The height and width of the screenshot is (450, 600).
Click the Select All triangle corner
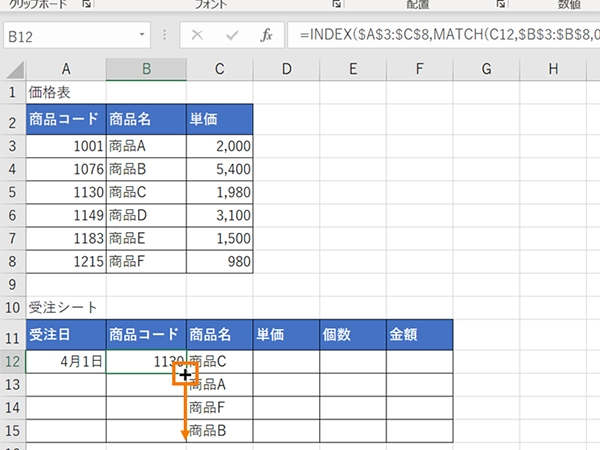pyautogui.click(x=15, y=69)
